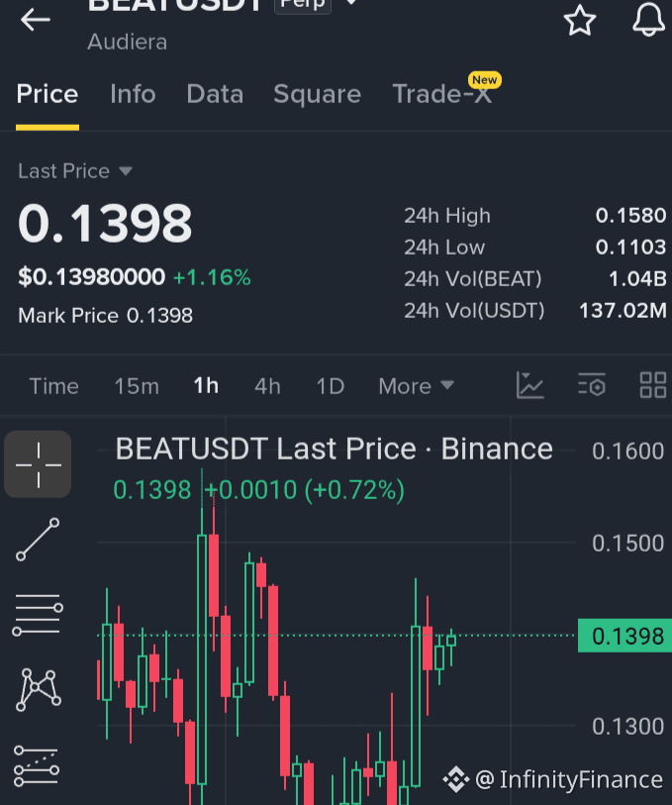Open chart settings icon
Screen dimensions: 672x805
(592, 385)
